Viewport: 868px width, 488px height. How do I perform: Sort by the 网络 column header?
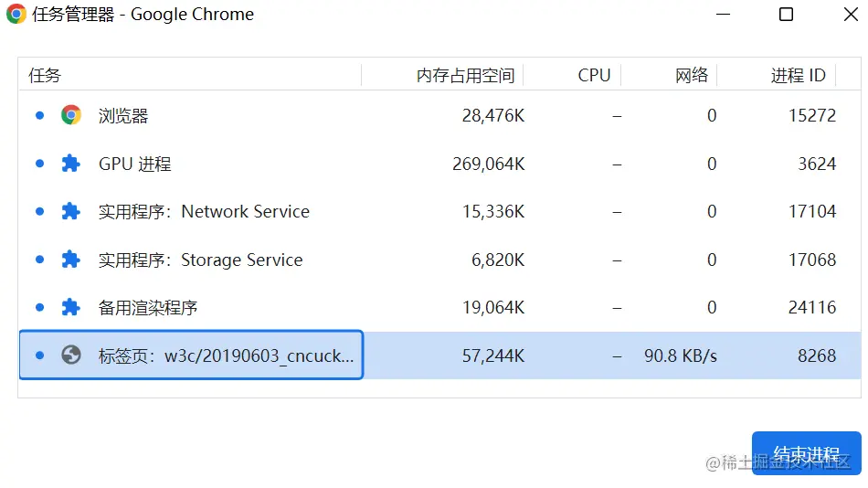coord(692,75)
